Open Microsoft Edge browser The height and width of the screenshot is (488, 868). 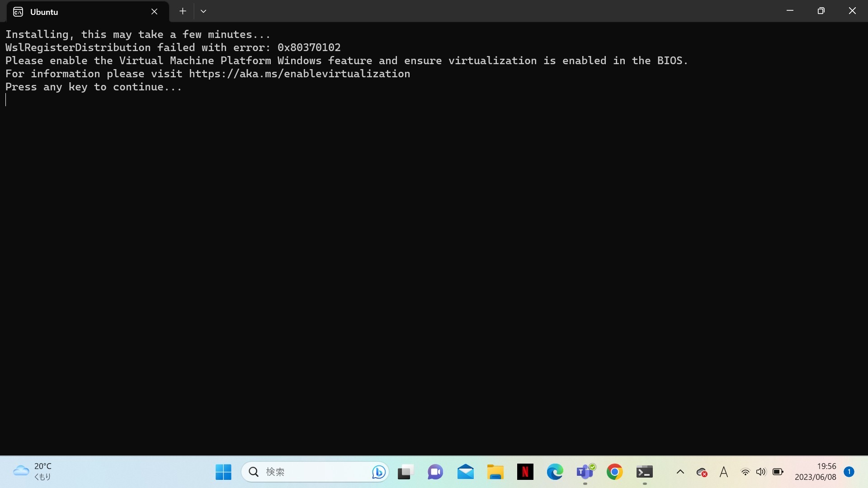pyautogui.click(x=555, y=472)
